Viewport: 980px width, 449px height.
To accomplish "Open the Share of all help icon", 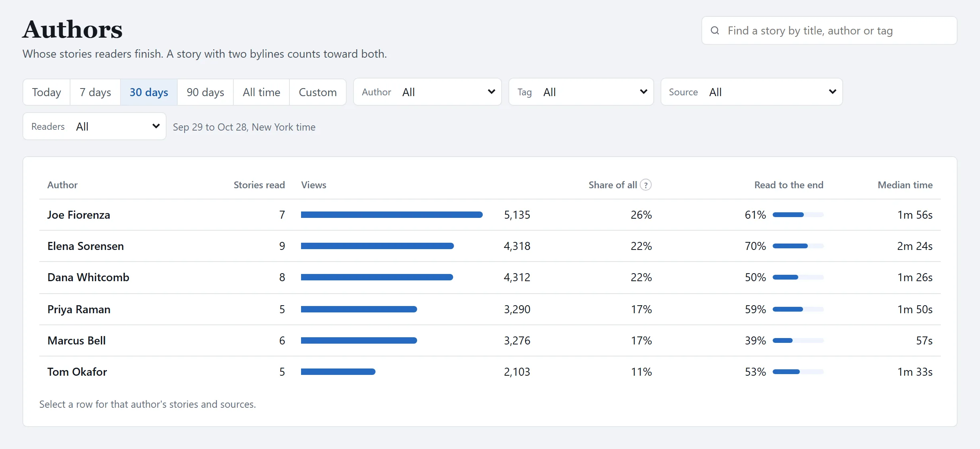I will (646, 185).
